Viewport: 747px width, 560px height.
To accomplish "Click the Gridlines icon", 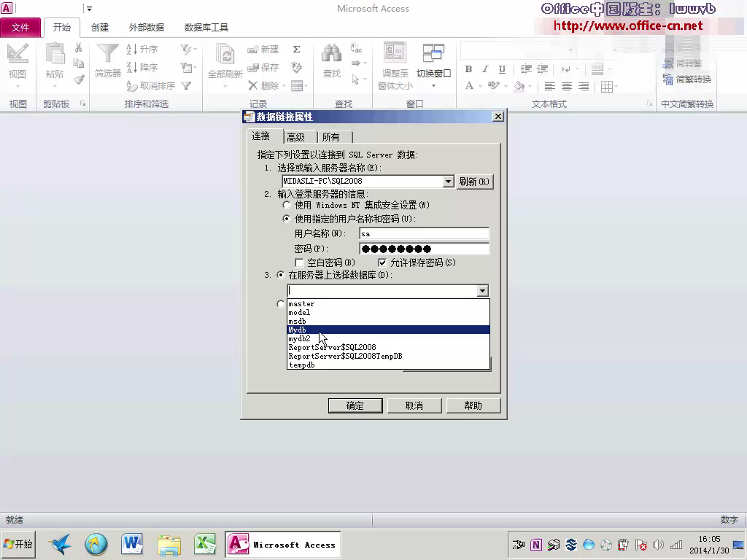I will (x=606, y=87).
